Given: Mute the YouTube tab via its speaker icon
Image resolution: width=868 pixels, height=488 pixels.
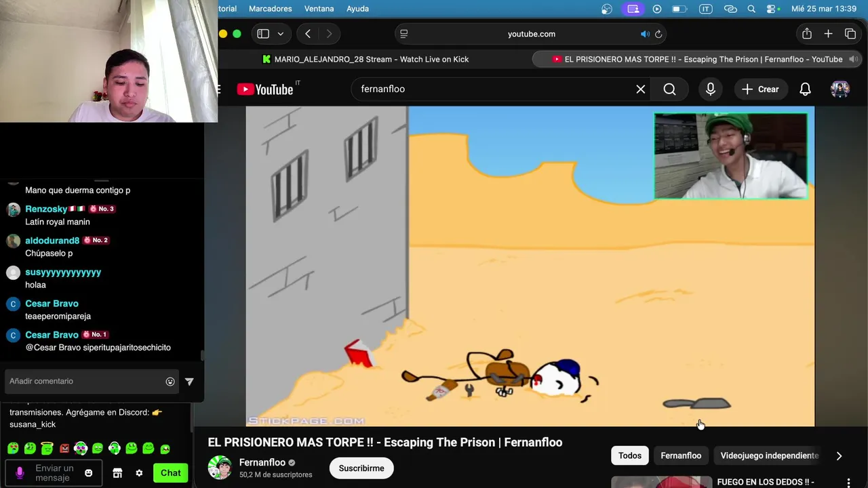Looking at the screenshot, I should pos(853,59).
